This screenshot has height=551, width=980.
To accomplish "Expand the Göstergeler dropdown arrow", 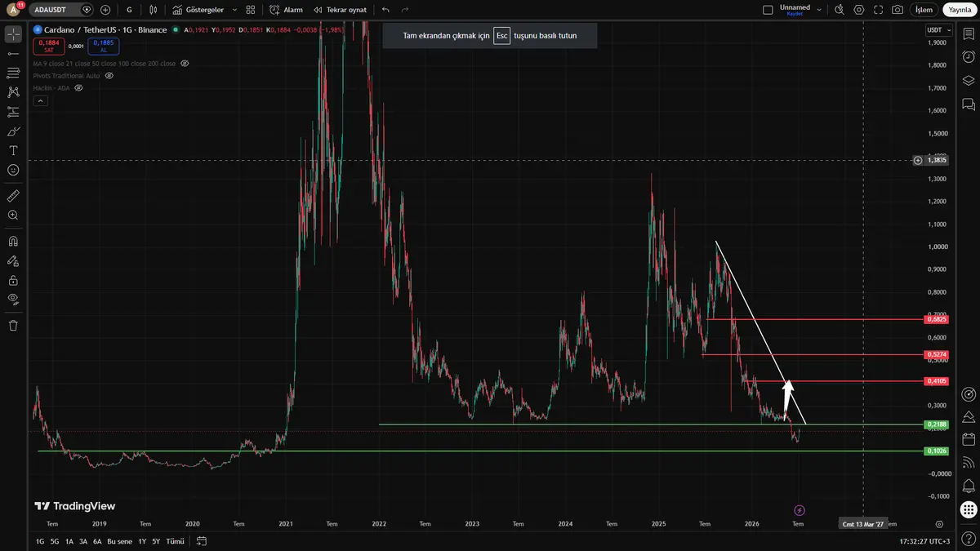I will tap(234, 10).
